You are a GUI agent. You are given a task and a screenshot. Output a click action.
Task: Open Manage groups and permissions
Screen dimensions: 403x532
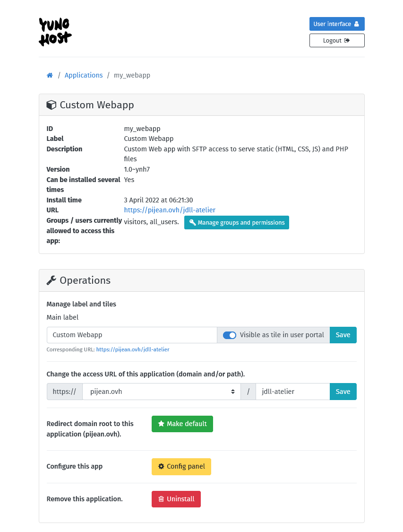(236, 222)
